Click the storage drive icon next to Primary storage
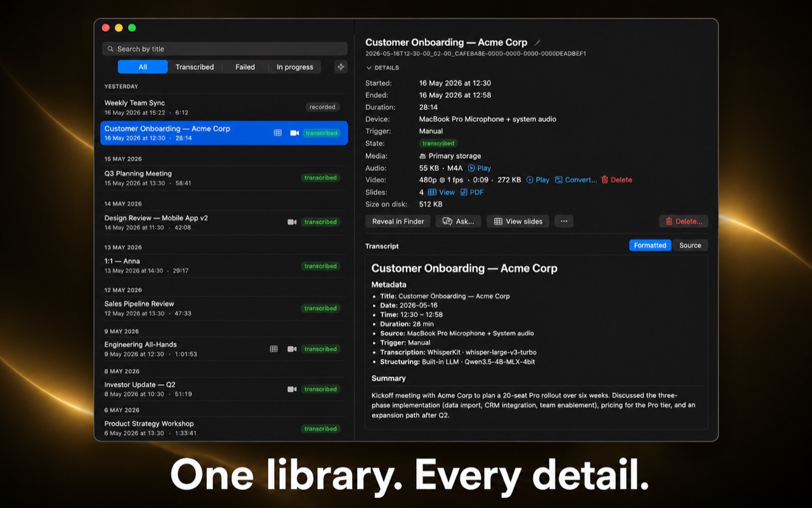The height and width of the screenshot is (508, 812). tap(422, 156)
